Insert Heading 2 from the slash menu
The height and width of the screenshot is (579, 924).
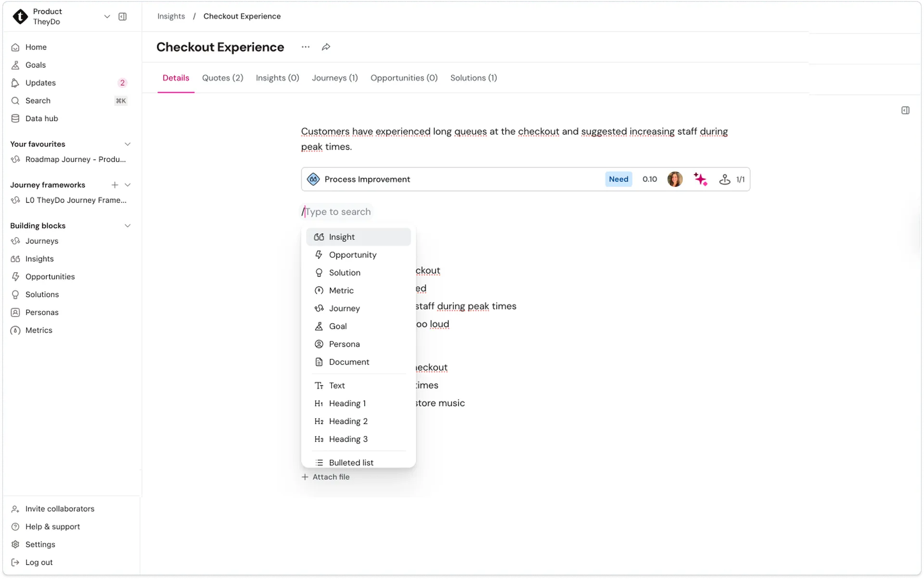[359, 421]
